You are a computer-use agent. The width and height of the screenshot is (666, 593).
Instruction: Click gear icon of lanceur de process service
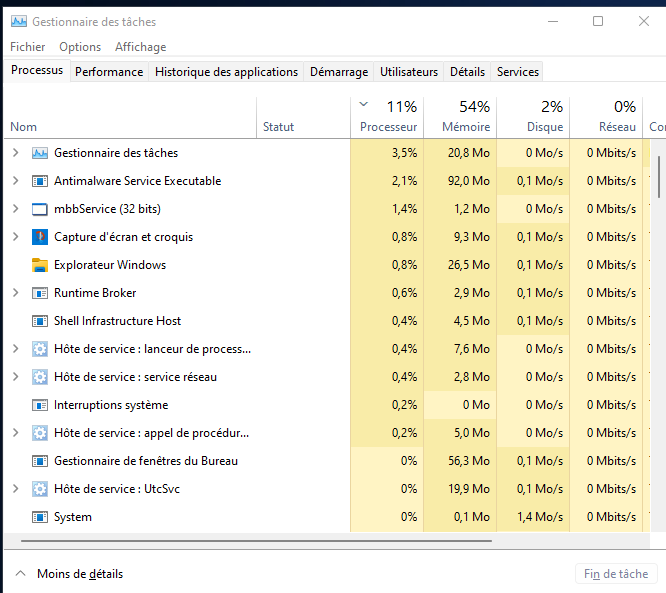(40, 349)
